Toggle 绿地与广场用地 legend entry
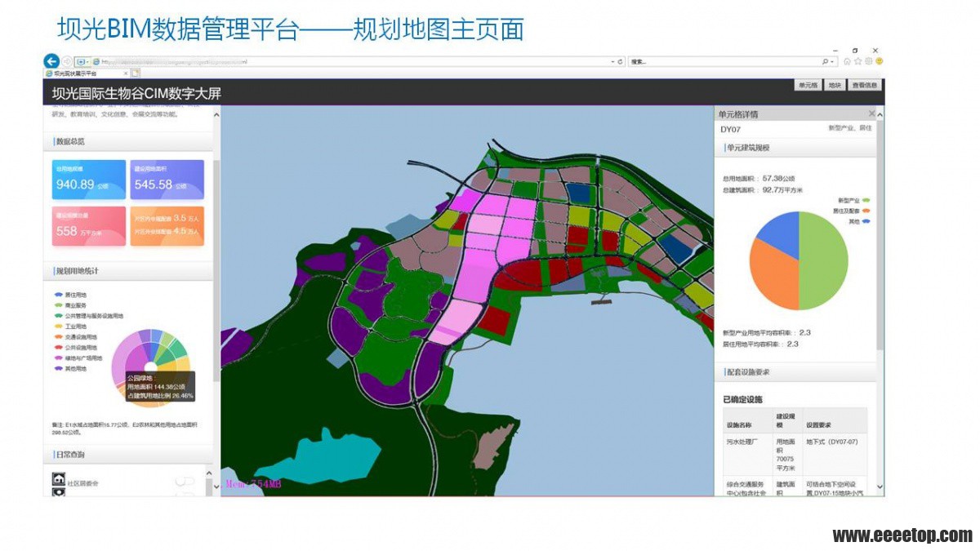 [x=78, y=358]
